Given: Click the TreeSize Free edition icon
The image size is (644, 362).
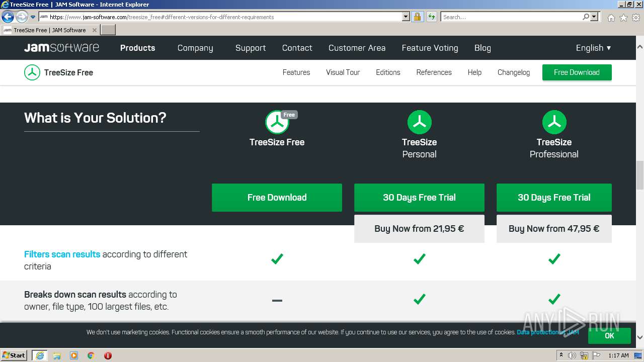Looking at the screenshot, I should 277,122.
